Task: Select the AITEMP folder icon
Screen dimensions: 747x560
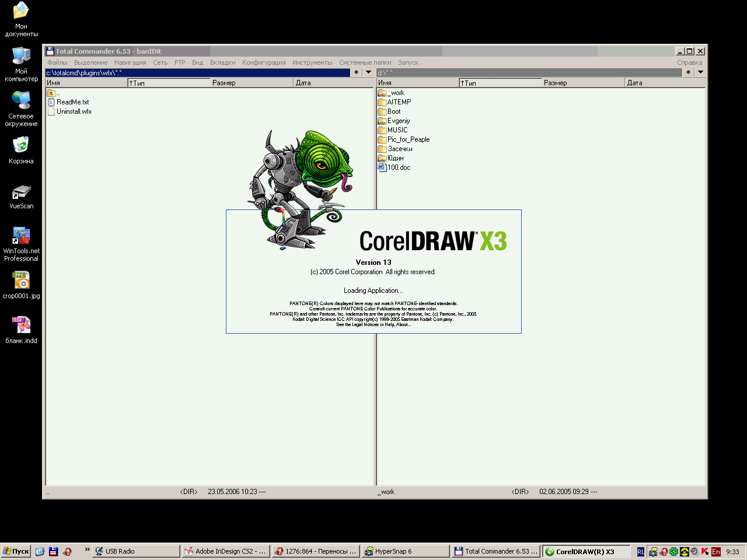Action: 382,102
